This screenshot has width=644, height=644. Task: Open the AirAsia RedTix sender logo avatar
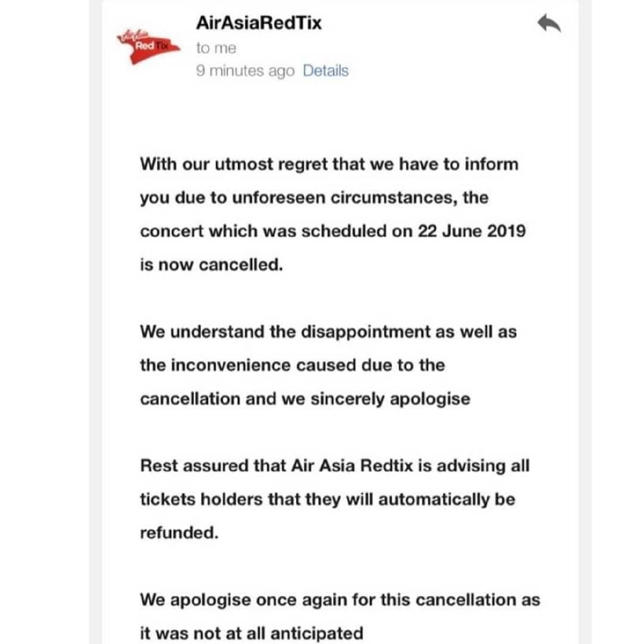point(148,47)
